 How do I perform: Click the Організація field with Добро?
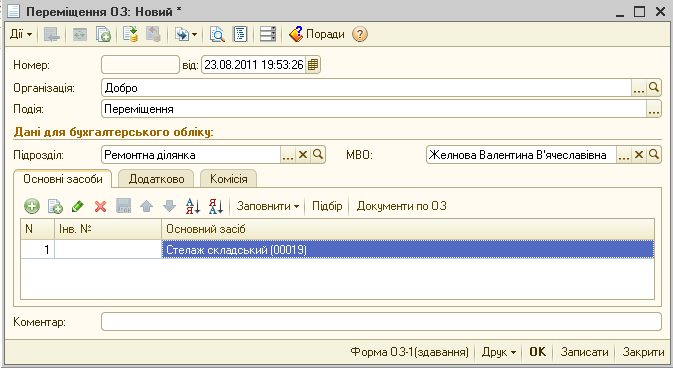pos(367,88)
